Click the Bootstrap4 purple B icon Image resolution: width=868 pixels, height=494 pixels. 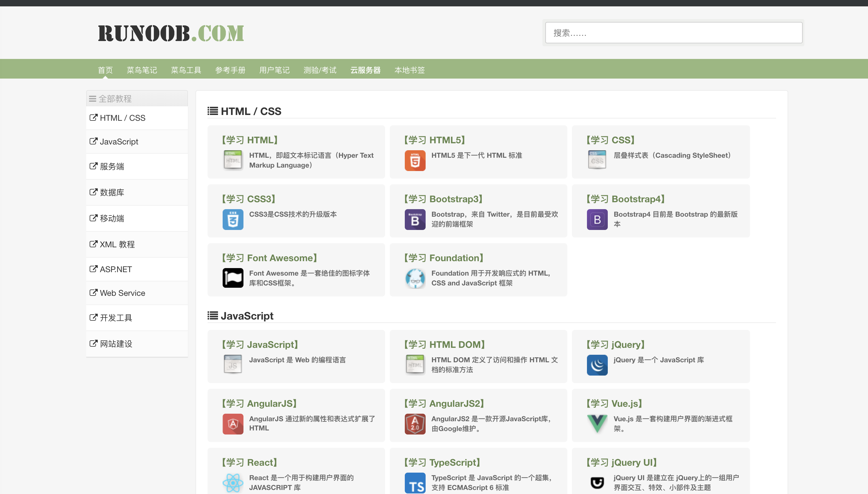pos(597,219)
